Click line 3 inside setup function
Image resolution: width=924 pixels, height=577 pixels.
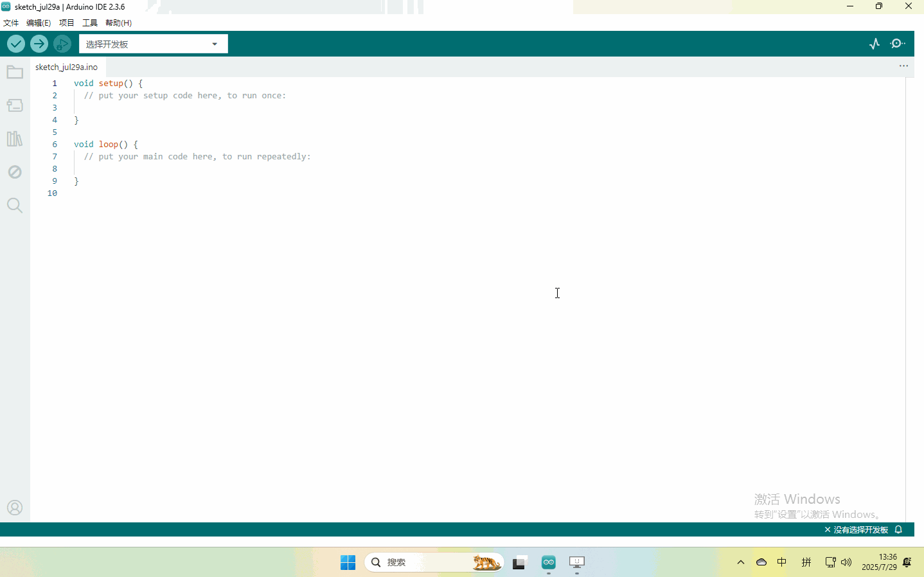click(488, 108)
